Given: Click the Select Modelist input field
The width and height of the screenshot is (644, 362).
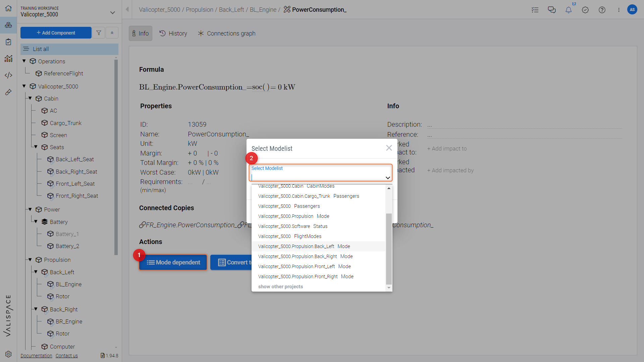Looking at the screenshot, I should [x=321, y=173].
